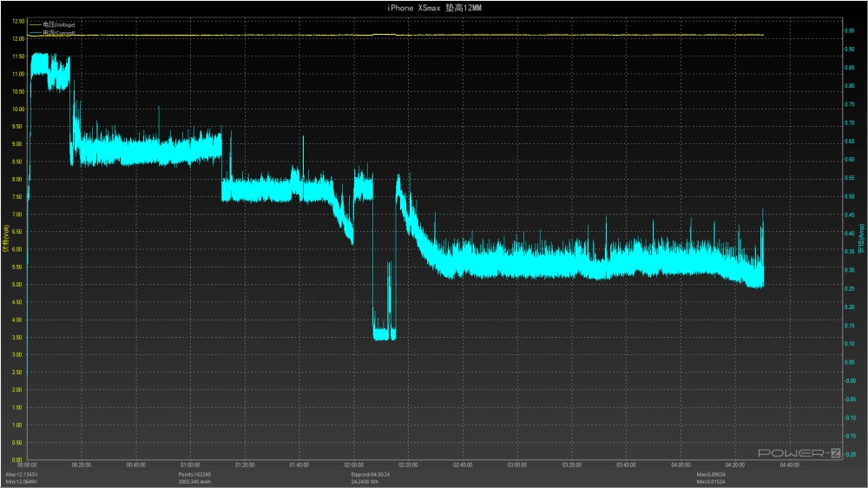Click the Max:0.8903A current statistic
The image size is (868, 488).
coord(711,475)
